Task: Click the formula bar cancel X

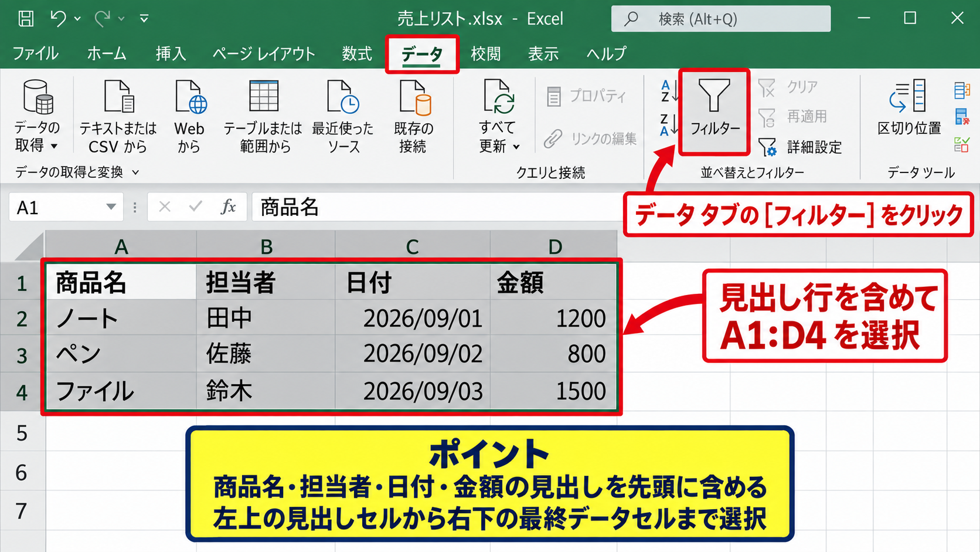Action: click(165, 206)
